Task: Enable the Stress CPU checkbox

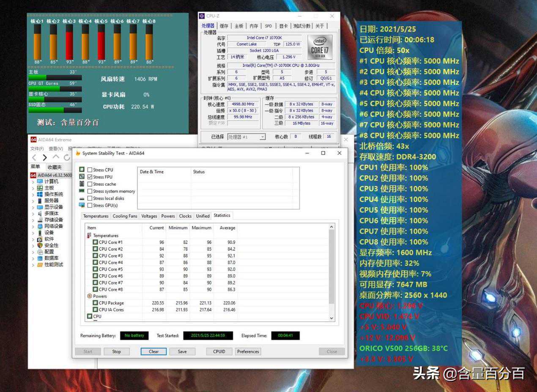Action: (x=90, y=170)
